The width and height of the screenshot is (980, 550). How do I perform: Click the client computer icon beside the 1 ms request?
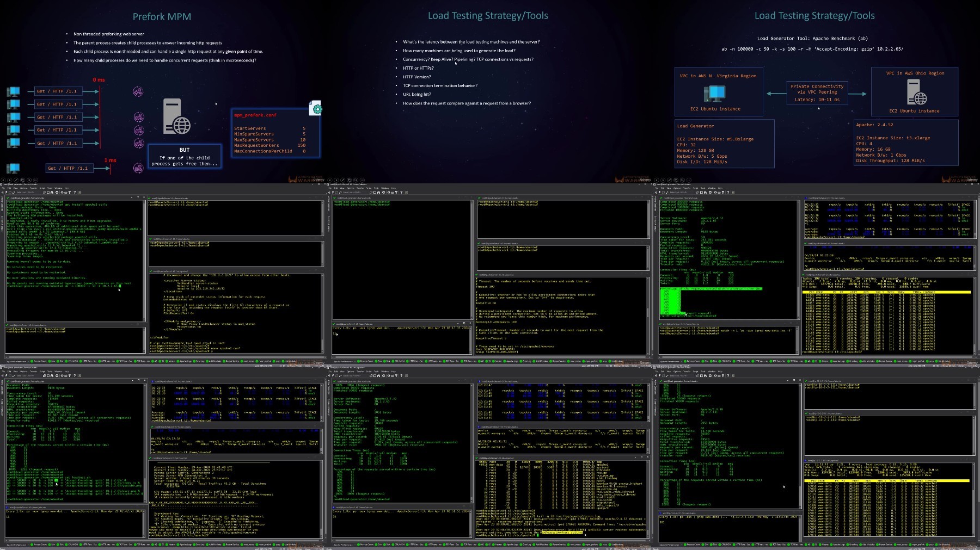13,168
